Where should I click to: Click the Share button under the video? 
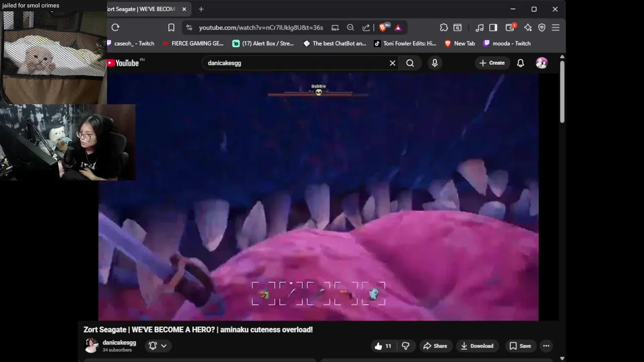435,346
